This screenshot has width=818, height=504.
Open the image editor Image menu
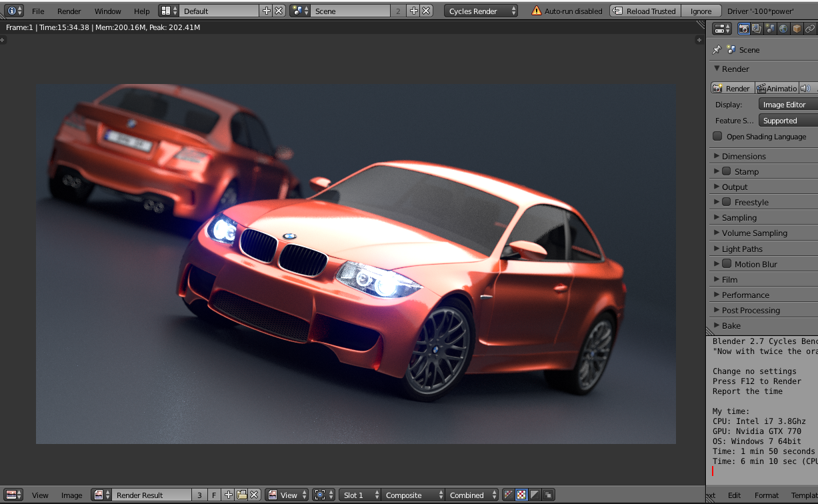coord(72,495)
